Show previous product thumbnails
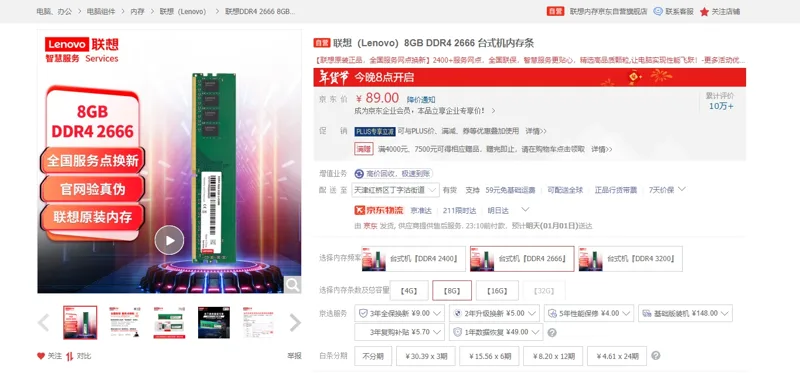The height and width of the screenshot is (373, 800). pos(43,322)
